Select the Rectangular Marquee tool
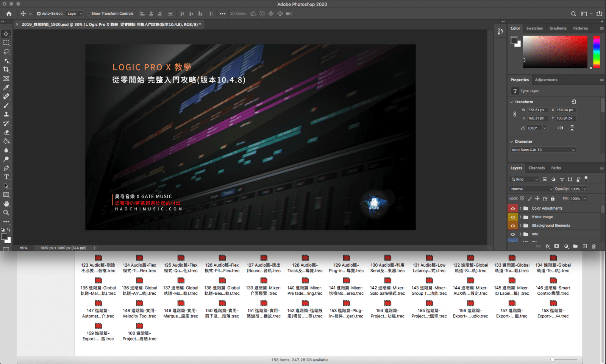The image size is (606, 364). click(6, 43)
